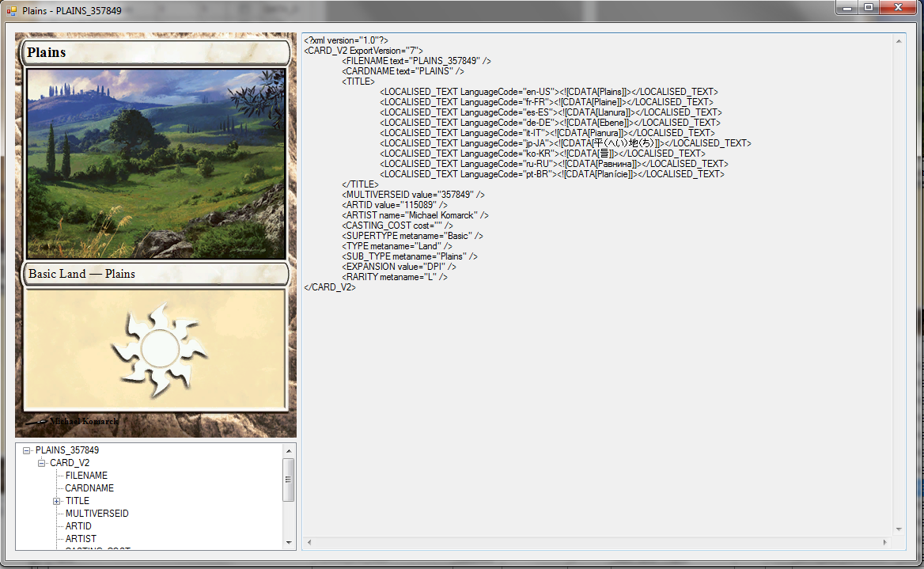Select the PLAINS_357849 tree item
This screenshot has height=569, width=924.
[x=67, y=450]
